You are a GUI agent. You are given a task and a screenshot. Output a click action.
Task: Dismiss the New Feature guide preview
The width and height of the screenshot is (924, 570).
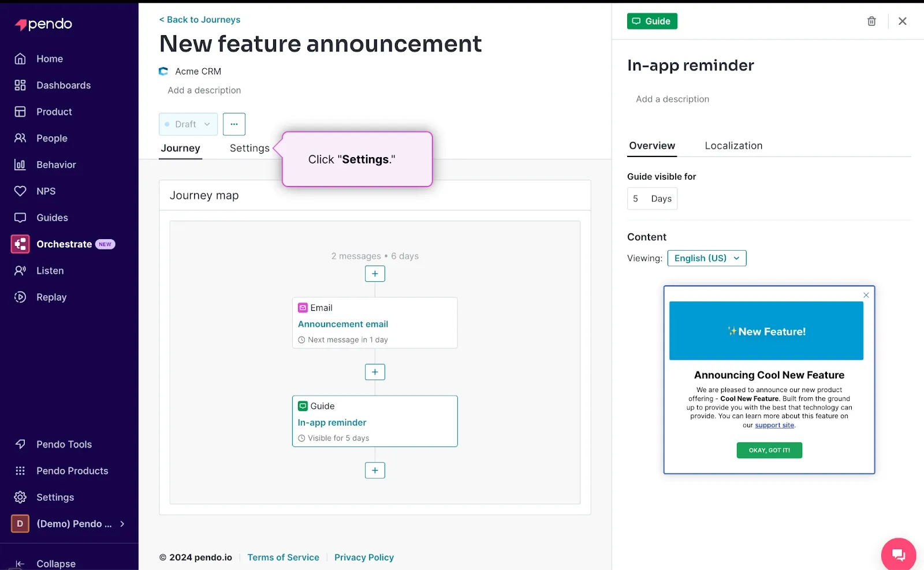(x=866, y=295)
